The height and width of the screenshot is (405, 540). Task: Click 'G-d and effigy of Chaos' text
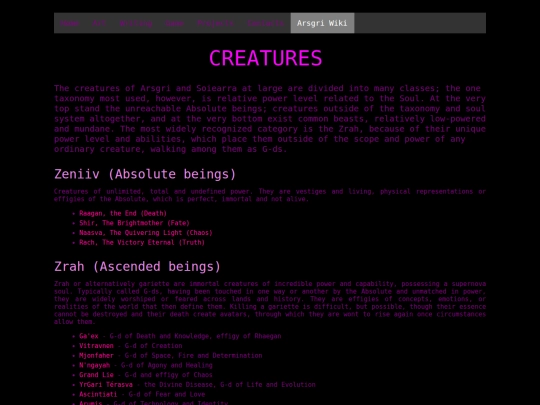[168, 375]
